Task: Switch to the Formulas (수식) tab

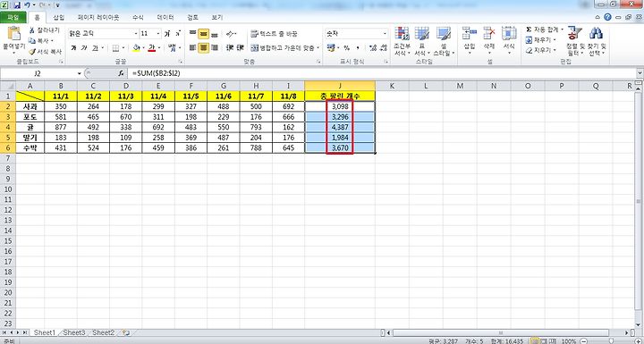Action: pos(138,18)
